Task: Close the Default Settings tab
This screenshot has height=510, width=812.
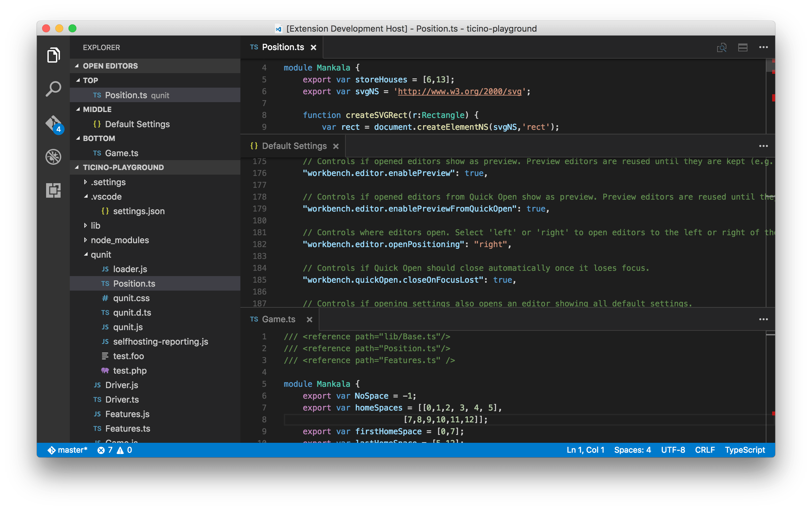Action: pyautogui.click(x=336, y=146)
